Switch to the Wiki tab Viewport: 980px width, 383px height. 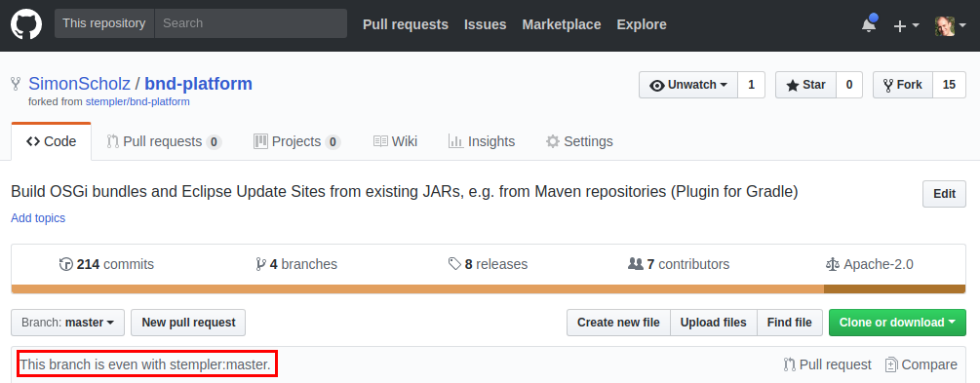[395, 142]
